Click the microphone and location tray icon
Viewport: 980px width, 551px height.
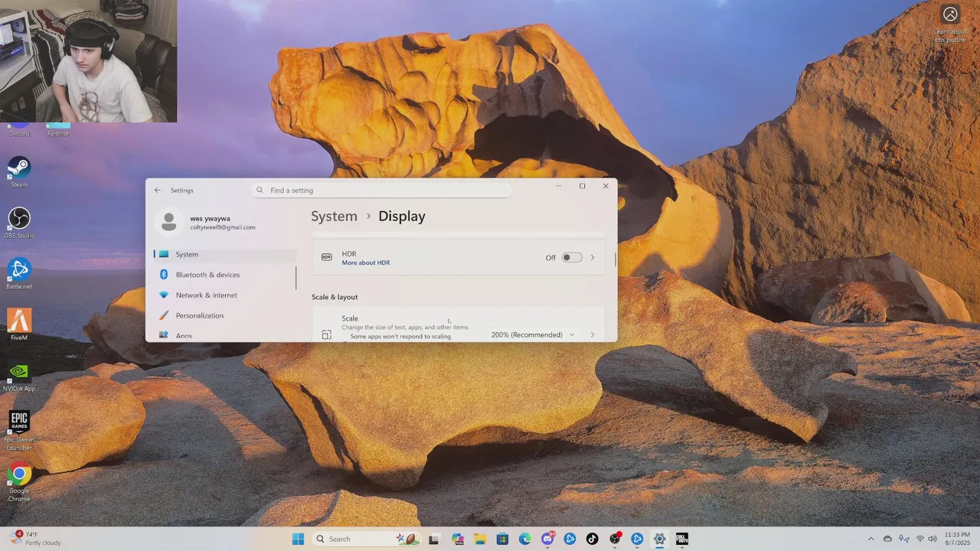pyautogui.click(x=904, y=539)
